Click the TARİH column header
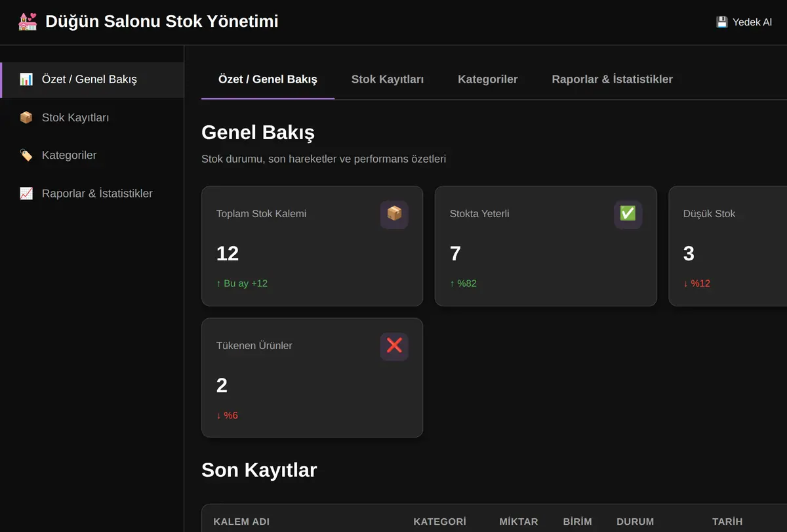 click(x=727, y=522)
